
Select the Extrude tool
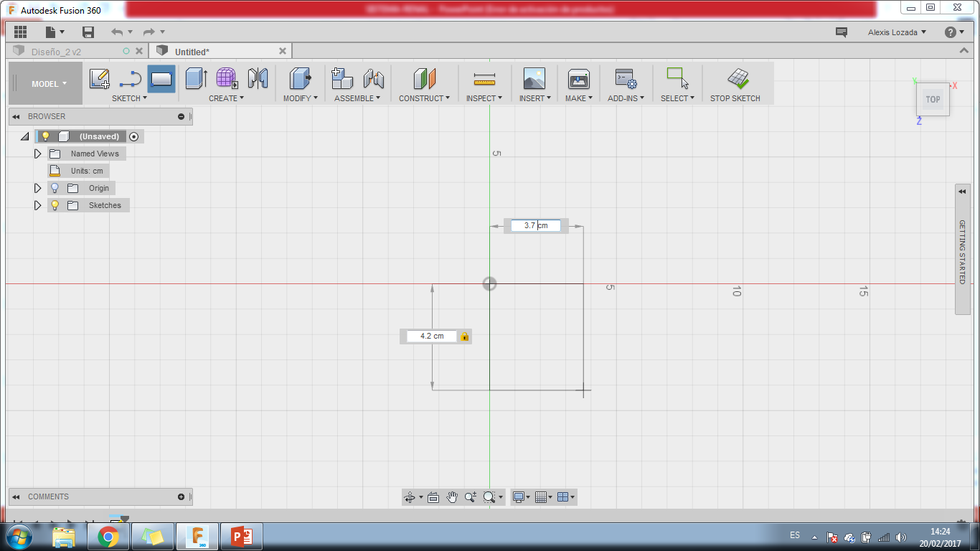click(x=196, y=79)
